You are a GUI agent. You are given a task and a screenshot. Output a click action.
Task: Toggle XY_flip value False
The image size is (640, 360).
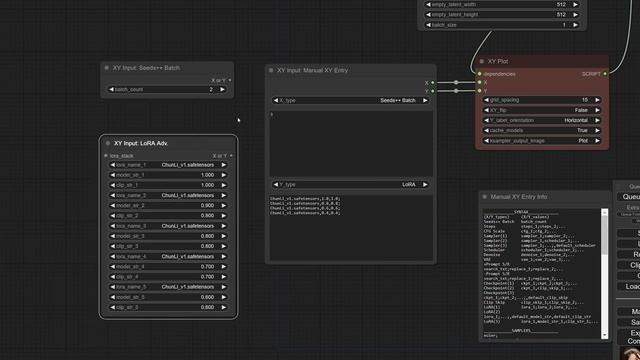tap(581, 110)
